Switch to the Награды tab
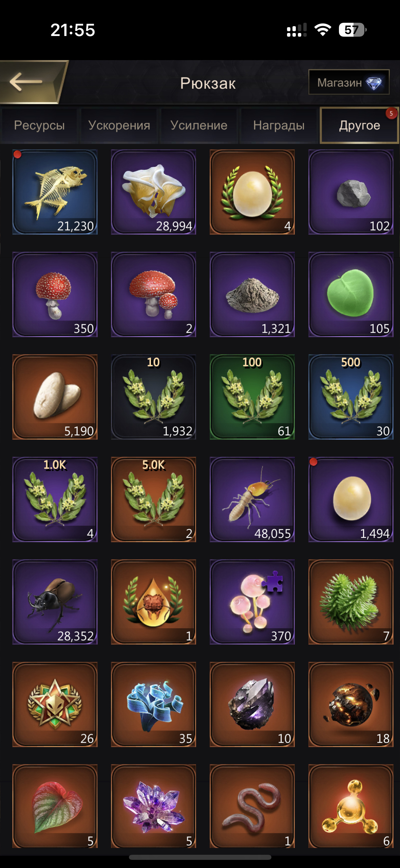Viewport: 400px width, 868px height. coord(279,125)
